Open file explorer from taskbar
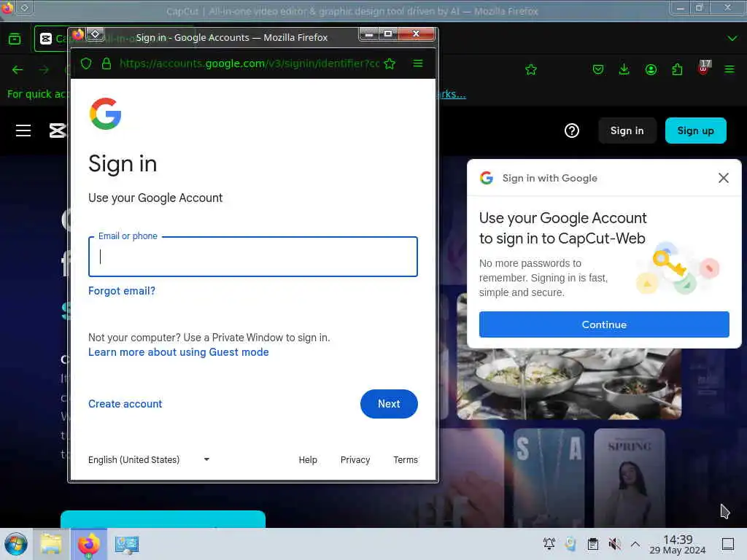Viewport: 747px width, 560px height. 51,544
